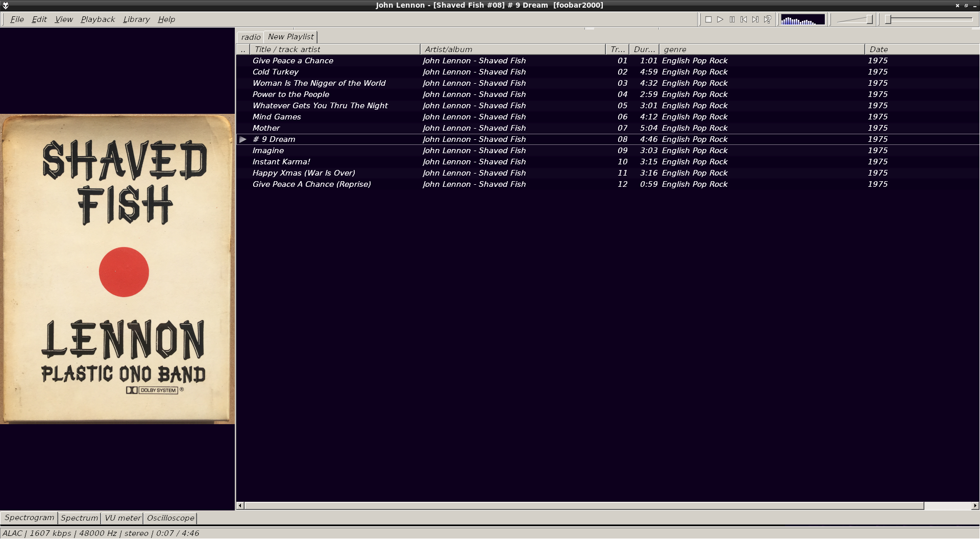The image size is (980, 539).
Task: Click duration 0:59 of the Reprise track
Action: tap(649, 184)
